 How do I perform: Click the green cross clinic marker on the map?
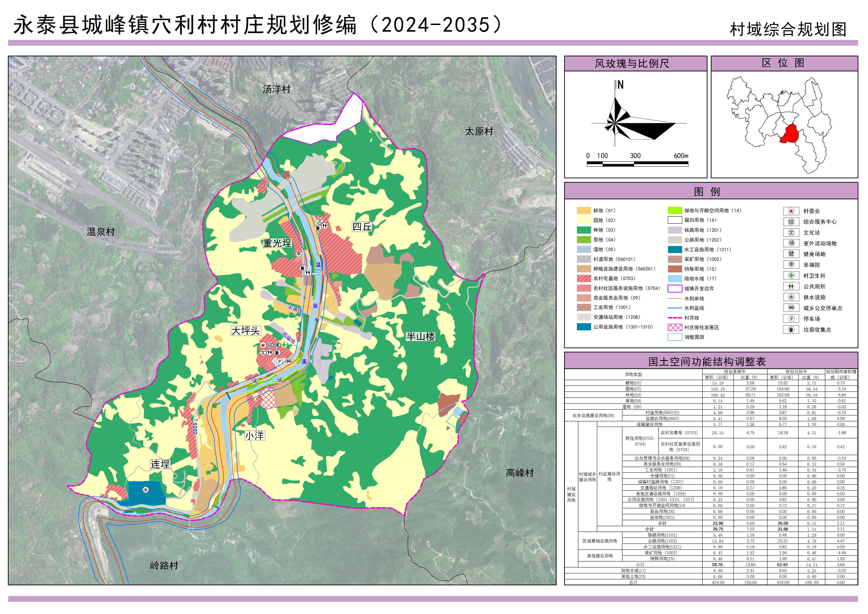click(284, 345)
